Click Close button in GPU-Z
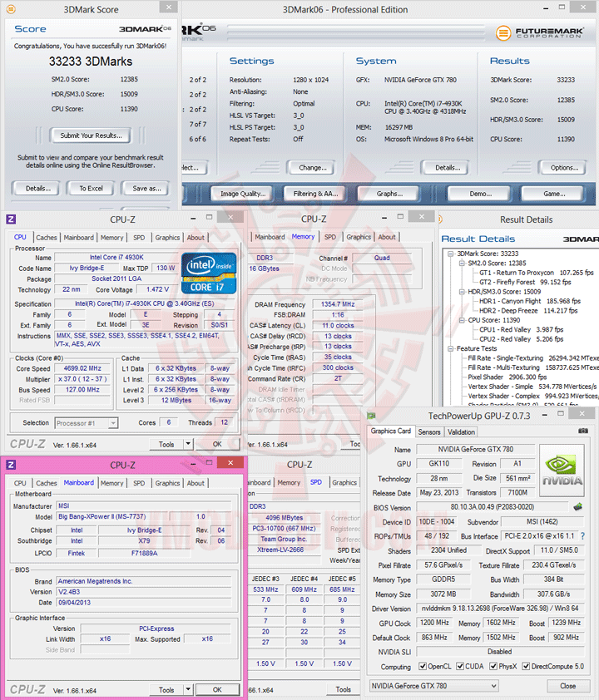The image size is (599, 700). point(567,686)
